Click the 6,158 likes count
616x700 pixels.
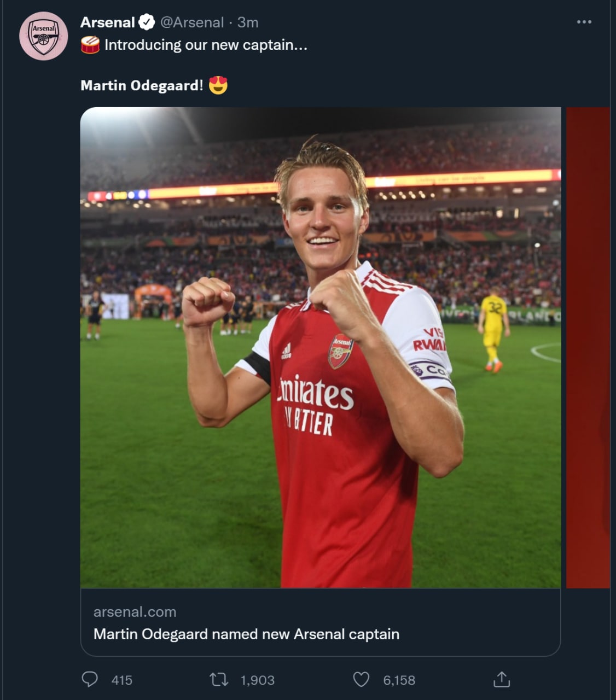pos(399,680)
